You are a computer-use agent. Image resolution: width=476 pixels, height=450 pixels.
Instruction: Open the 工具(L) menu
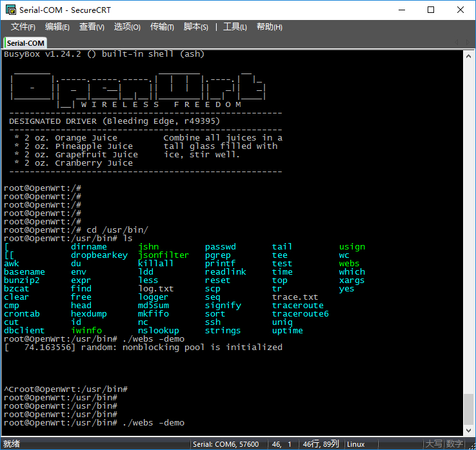[235, 26]
